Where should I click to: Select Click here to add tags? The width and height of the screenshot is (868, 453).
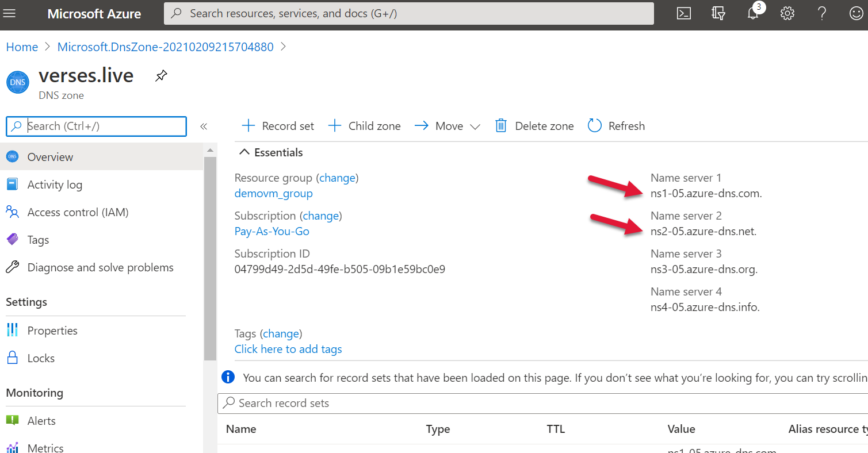(x=288, y=349)
